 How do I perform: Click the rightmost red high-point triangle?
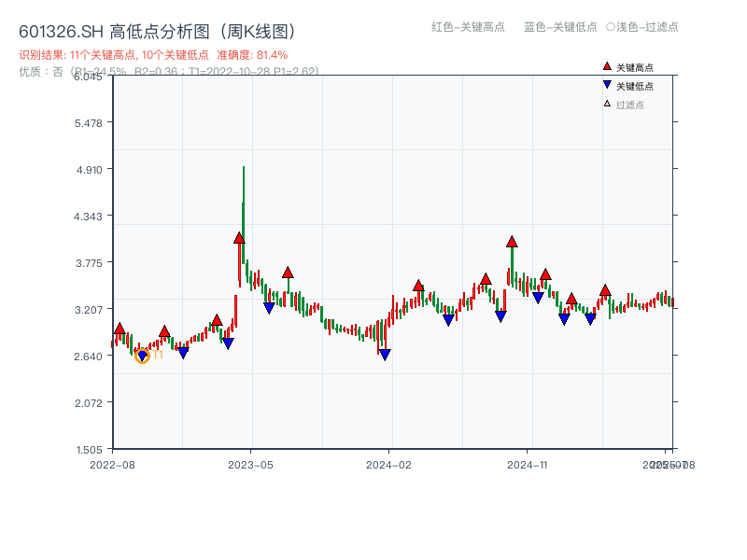pyautogui.click(x=605, y=290)
